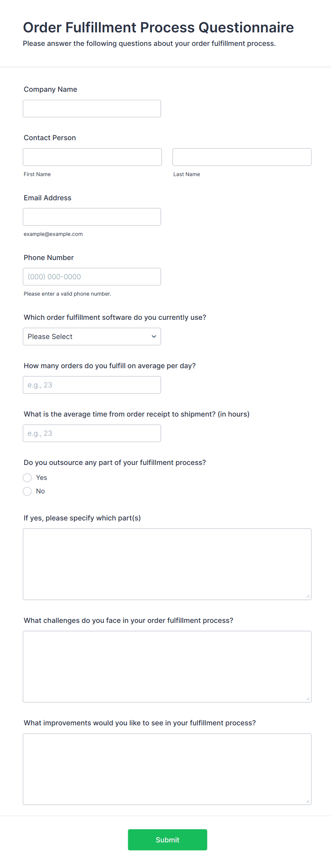
Task: Focus the desired improvements text area
Action: click(x=167, y=769)
